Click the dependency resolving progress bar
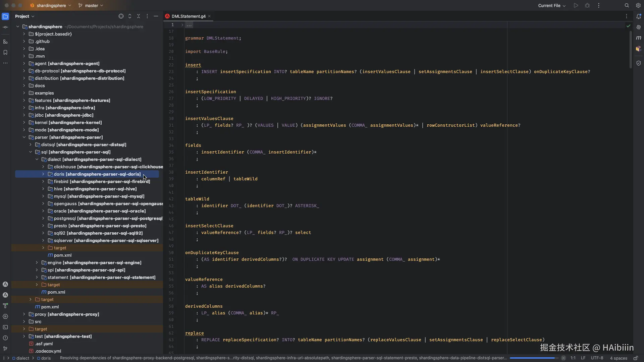This screenshot has height=362, width=644. click(x=534, y=358)
